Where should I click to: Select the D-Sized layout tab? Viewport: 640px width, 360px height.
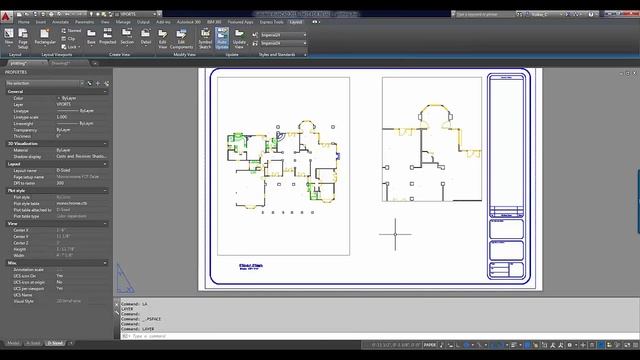click(55, 343)
